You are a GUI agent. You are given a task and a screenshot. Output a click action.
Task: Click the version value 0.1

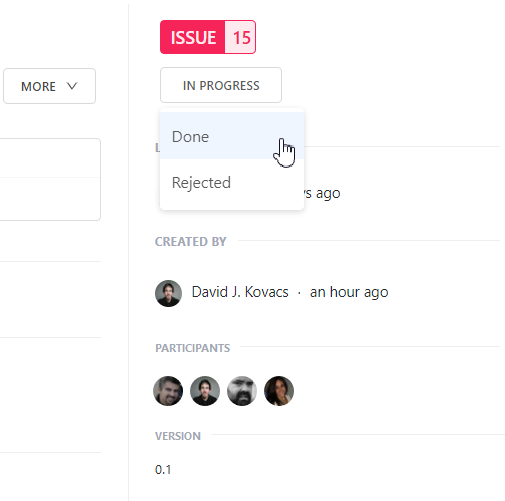pos(163,470)
